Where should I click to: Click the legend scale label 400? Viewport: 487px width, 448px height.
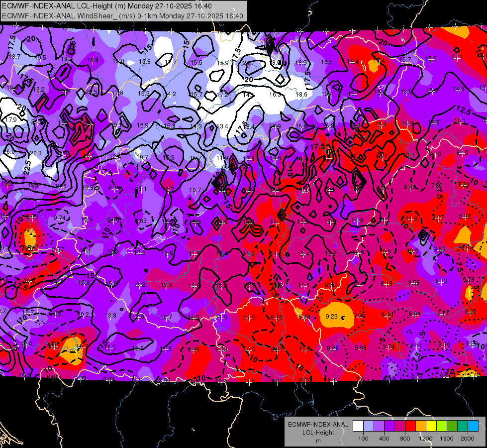point(384,439)
